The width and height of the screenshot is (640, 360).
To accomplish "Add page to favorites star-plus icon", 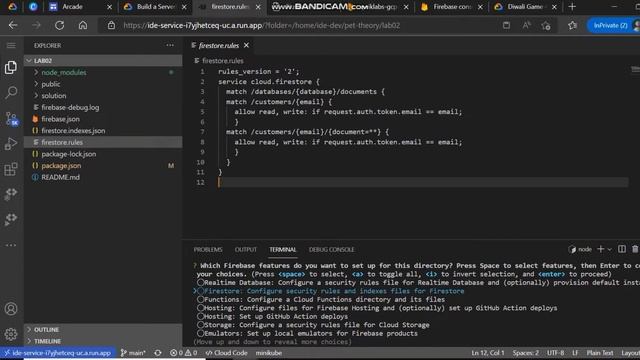I will pos(546,25).
